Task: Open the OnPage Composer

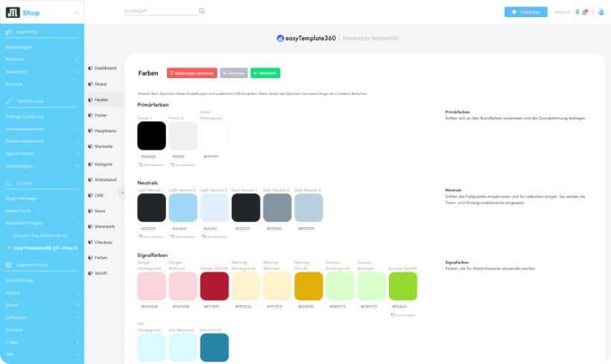Action: (x=25, y=116)
